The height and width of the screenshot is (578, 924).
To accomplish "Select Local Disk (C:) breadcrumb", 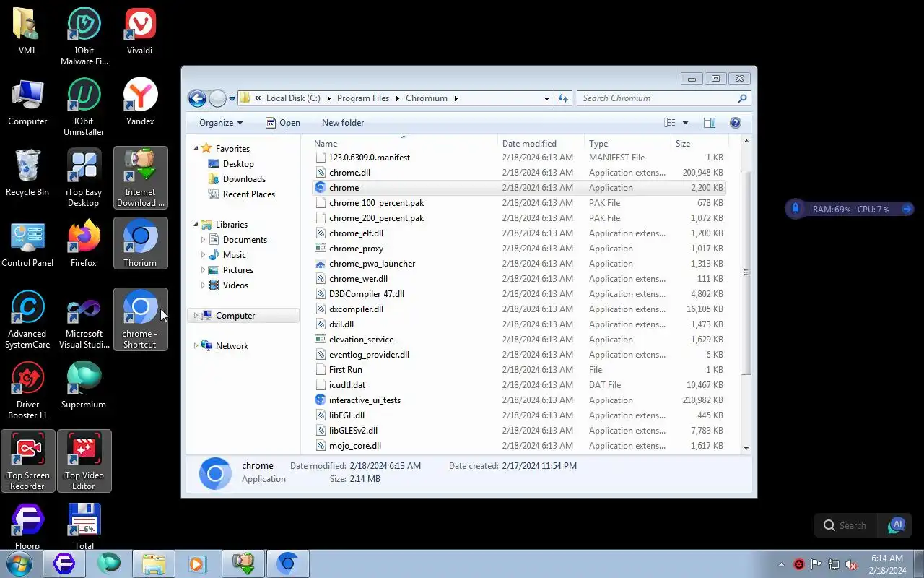I will coord(293,98).
